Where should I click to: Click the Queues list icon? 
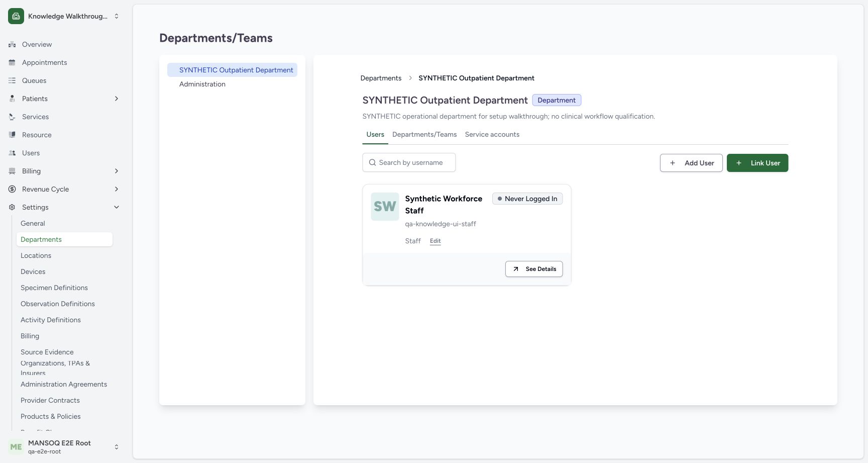point(12,80)
